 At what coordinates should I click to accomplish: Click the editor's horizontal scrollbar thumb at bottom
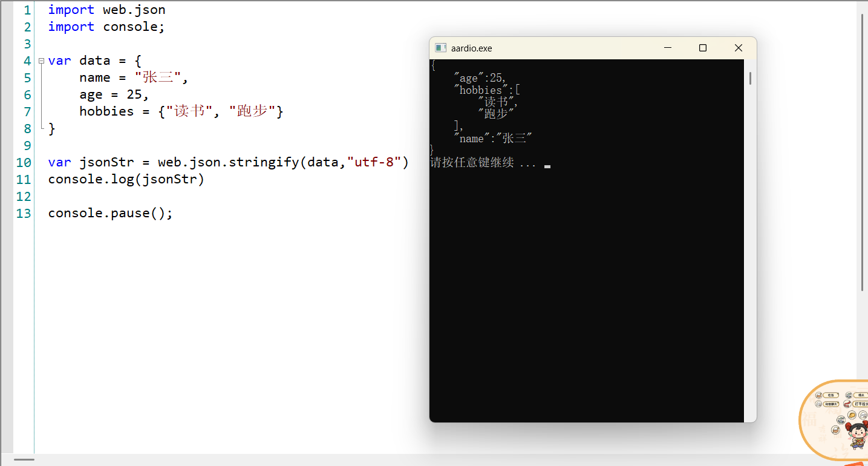23,460
